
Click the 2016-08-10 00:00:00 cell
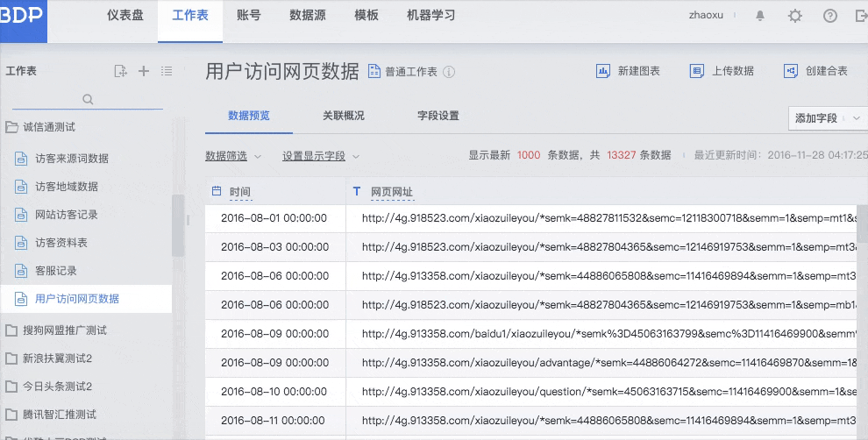coord(275,391)
